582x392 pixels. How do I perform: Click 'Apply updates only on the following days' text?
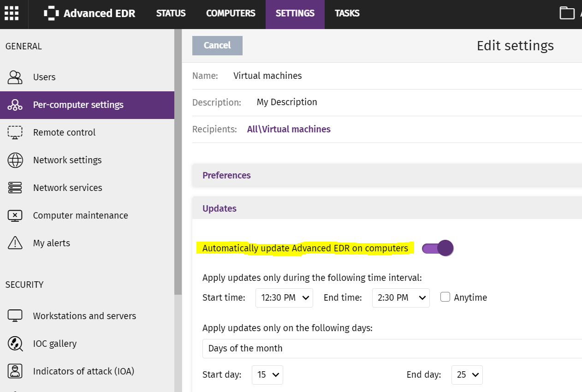point(287,328)
